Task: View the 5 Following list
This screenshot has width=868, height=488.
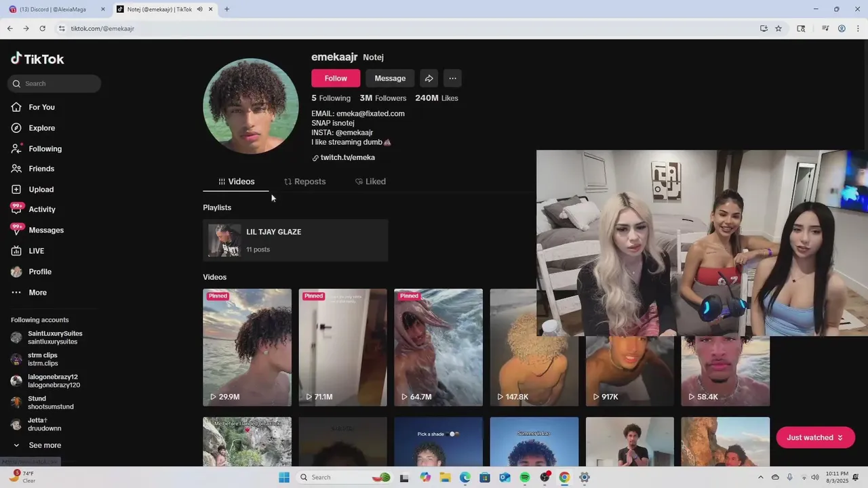Action: point(331,98)
